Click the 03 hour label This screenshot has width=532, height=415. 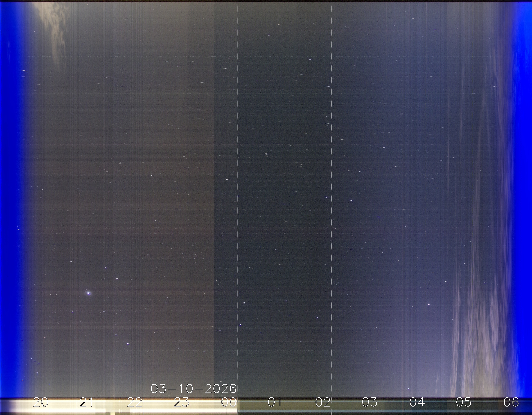click(x=370, y=402)
